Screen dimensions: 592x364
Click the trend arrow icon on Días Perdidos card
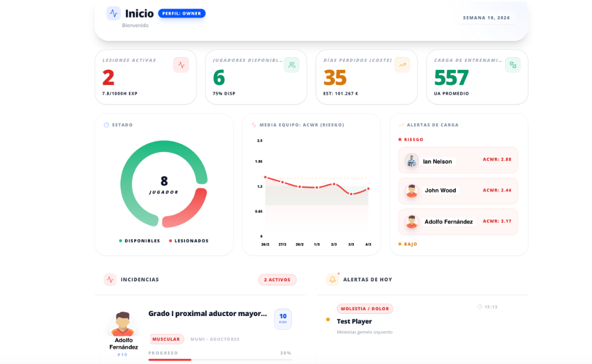pos(402,65)
